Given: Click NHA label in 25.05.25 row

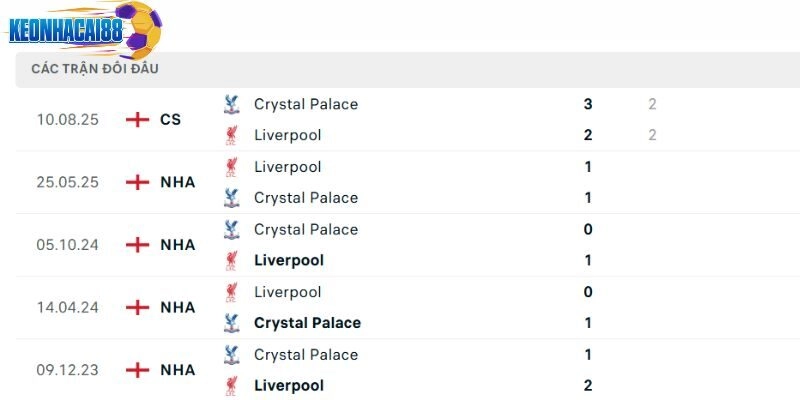Looking at the screenshot, I should 177,182.
